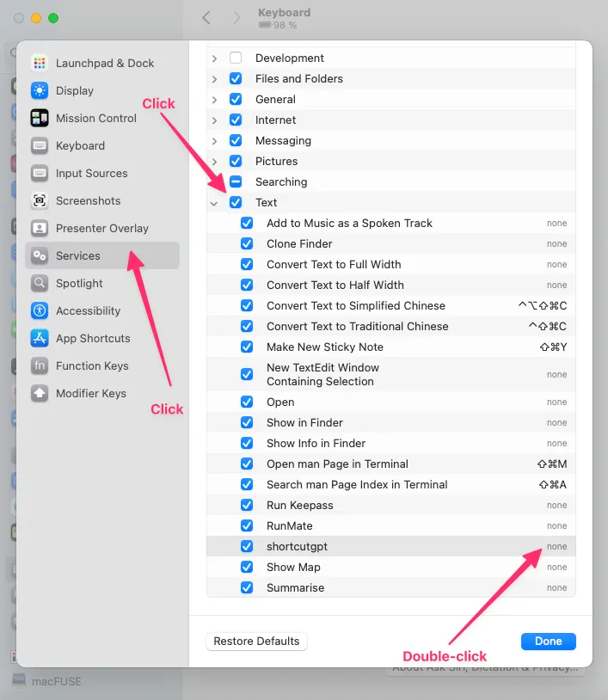Select Input Sources category

[102, 173]
